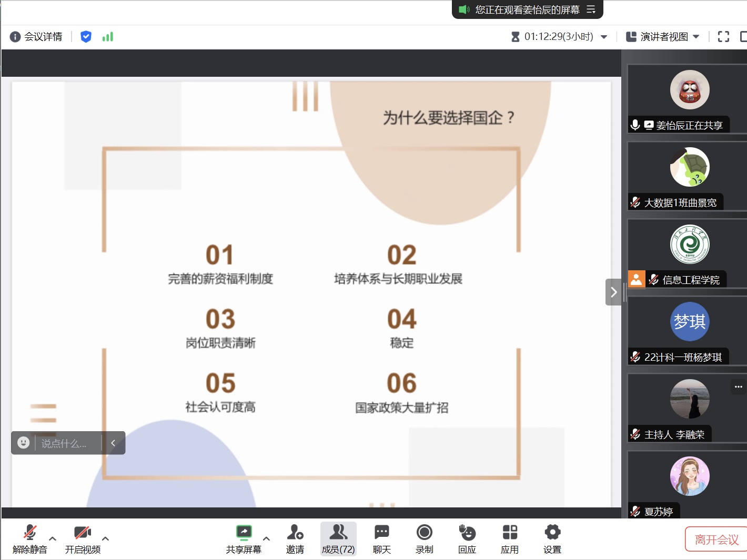Click muted mic icon on 信息工程学院

653,280
